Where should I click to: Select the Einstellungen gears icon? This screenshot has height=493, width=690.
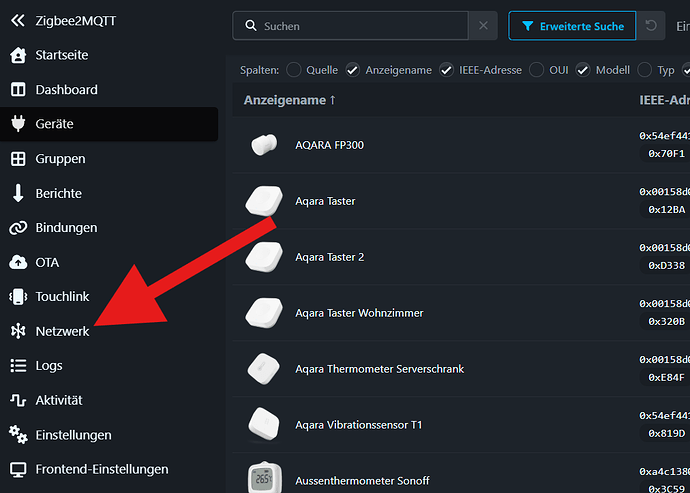[x=18, y=435]
